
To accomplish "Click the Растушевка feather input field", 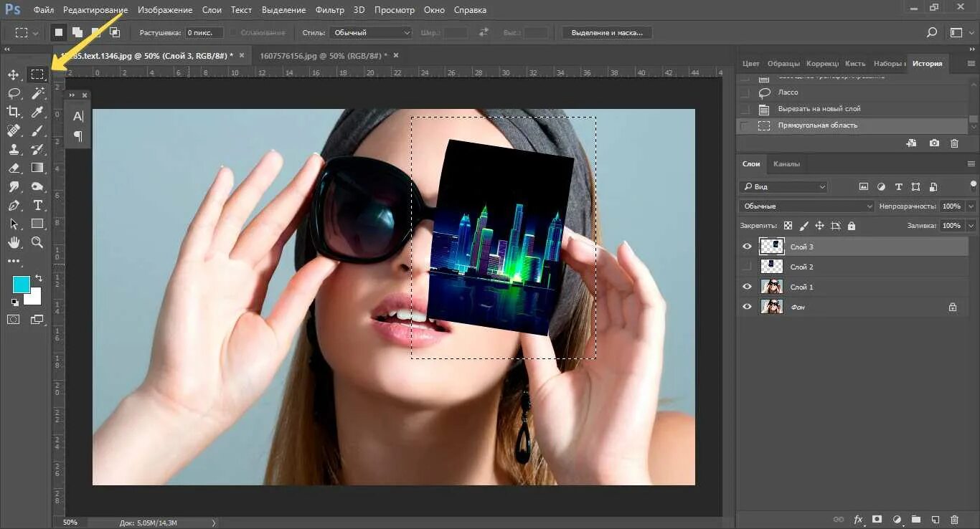I will pos(204,33).
